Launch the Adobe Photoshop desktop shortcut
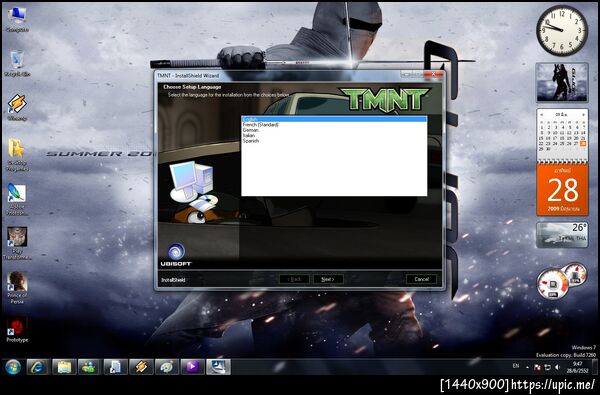This screenshot has height=395, width=600. (x=17, y=199)
